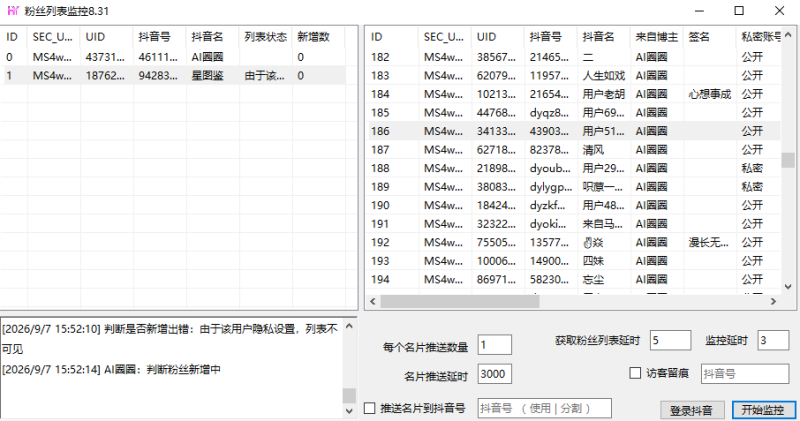Click right table's scroll up arrow
800x421 pixels.
[x=788, y=35]
